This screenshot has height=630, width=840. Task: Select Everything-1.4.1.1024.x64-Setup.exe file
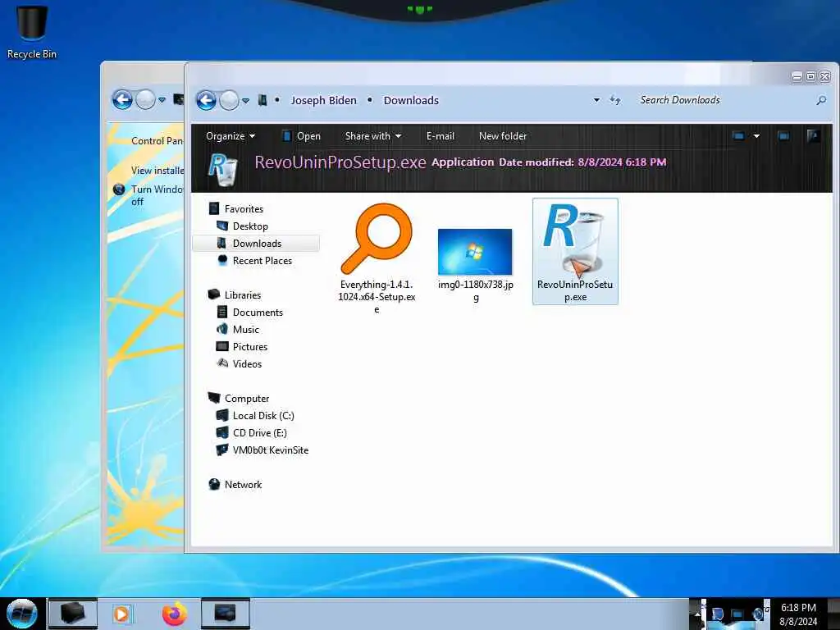pyautogui.click(x=377, y=258)
